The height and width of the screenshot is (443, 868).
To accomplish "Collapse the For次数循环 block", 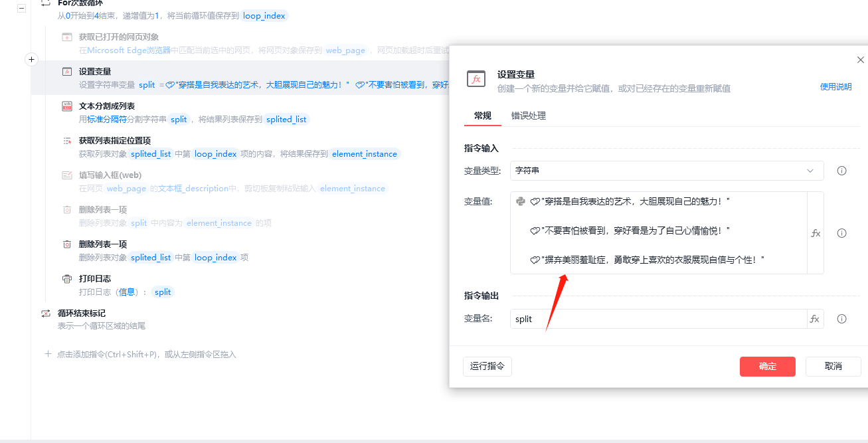I will (22, 9).
